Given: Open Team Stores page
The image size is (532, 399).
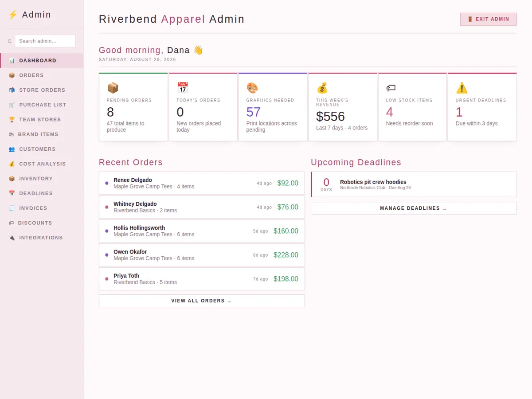Looking at the screenshot, I should point(42,120).
